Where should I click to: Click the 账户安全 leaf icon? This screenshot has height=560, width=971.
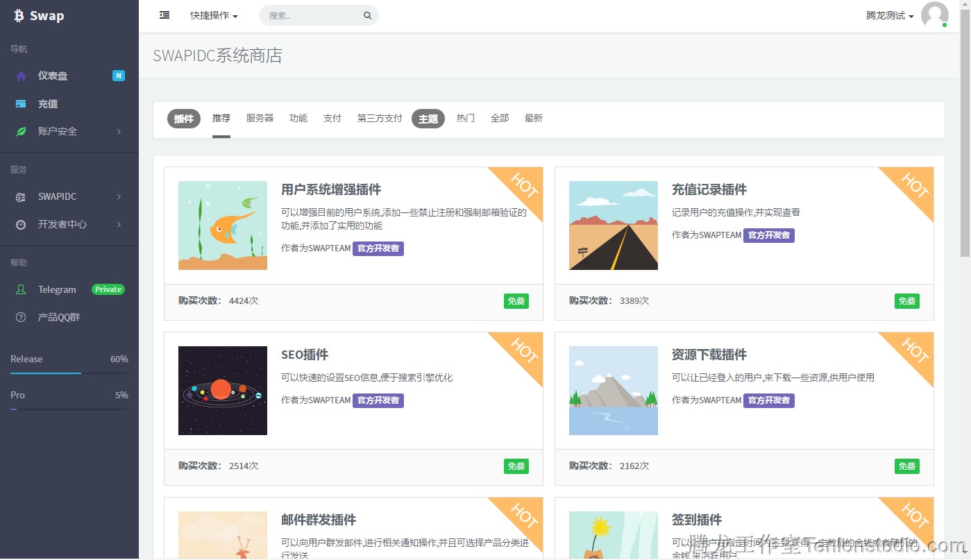(21, 131)
